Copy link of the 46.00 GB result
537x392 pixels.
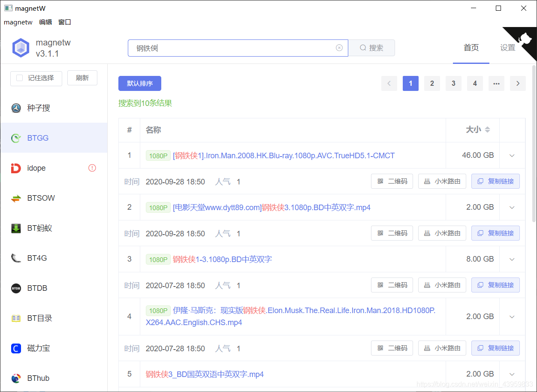[x=495, y=181]
